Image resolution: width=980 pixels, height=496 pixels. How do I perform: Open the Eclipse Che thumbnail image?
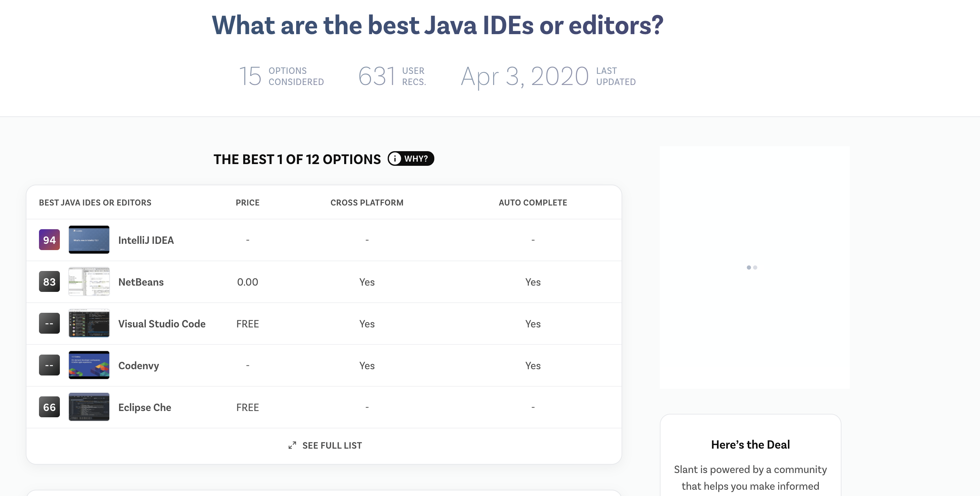[x=89, y=407]
